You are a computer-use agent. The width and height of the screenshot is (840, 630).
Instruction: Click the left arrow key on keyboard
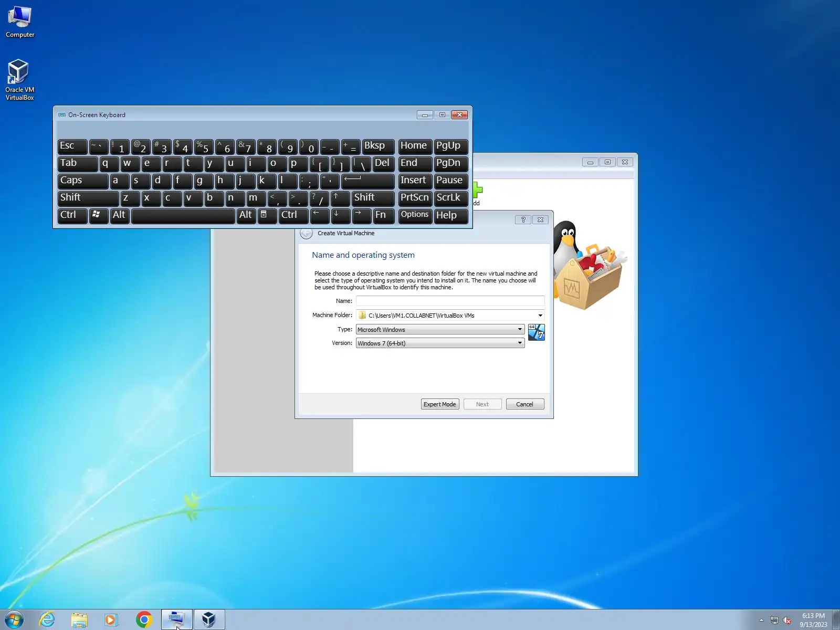coord(320,215)
